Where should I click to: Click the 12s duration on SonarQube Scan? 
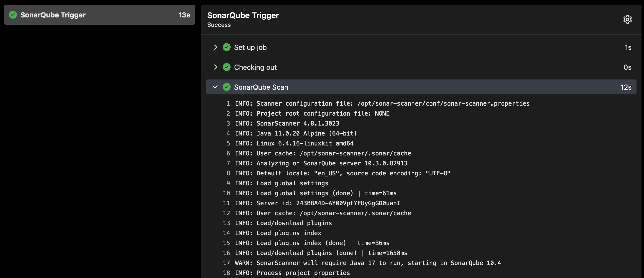(626, 87)
